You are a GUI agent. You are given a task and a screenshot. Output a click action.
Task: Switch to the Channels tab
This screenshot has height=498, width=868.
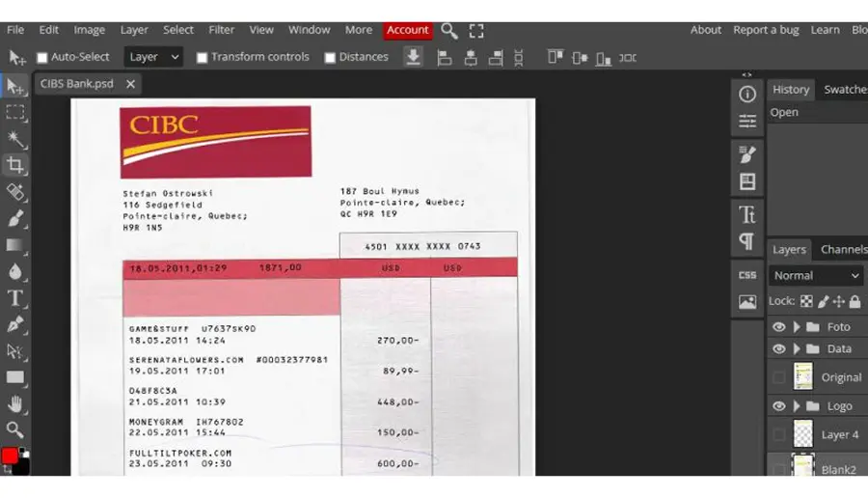pyautogui.click(x=843, y=249)
